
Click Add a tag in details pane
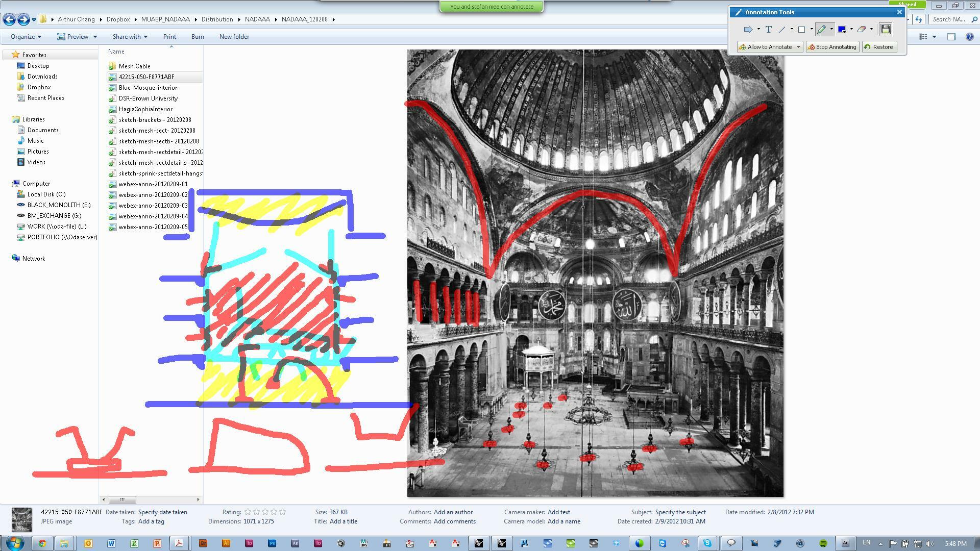pos(151,521)
